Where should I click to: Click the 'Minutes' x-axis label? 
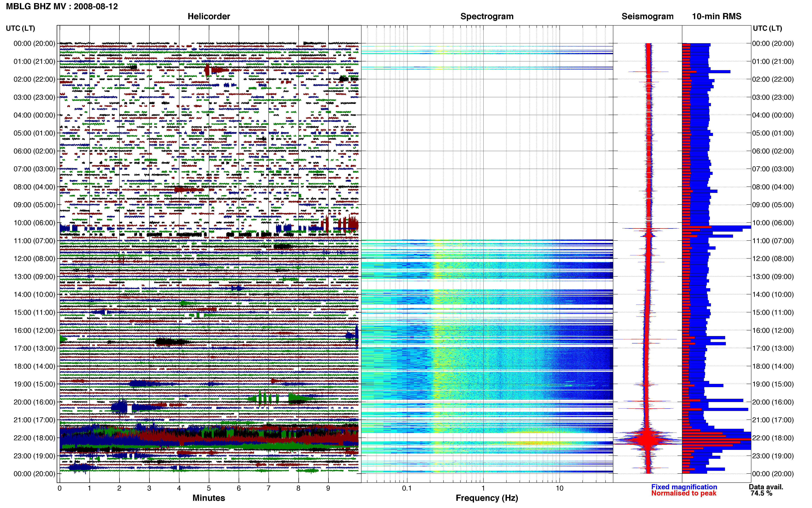[209, 498]
